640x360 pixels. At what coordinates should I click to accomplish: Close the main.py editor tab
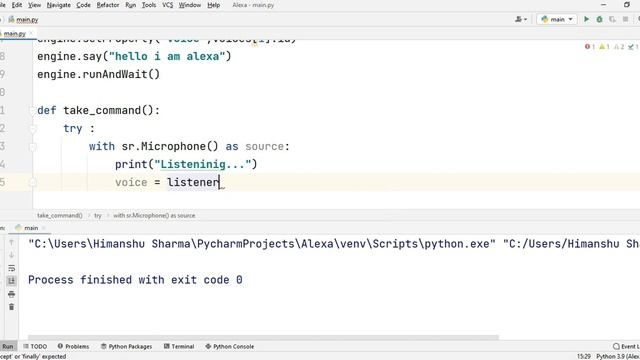point(31,33)
